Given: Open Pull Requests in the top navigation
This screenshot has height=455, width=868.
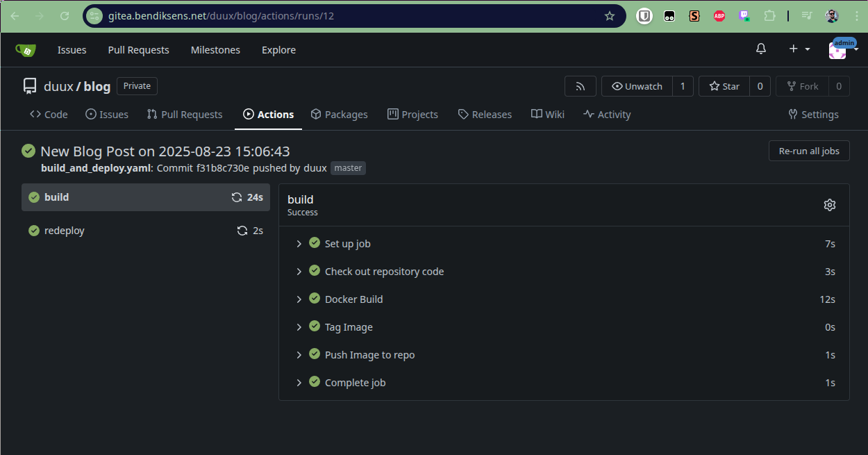Looking at the screenshot, I should click(139, 50).
